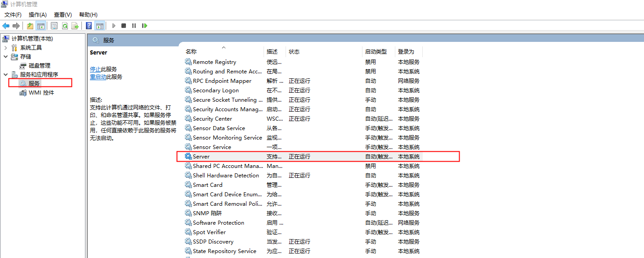
Task: Click the Remote Registry gear icon
Action: (188, 62)
